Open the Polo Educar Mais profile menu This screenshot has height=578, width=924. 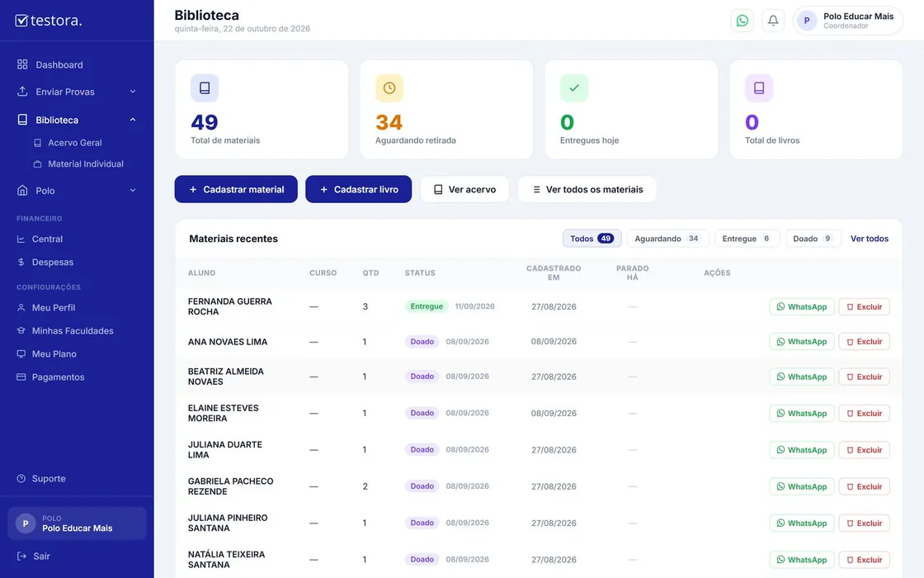tap(847, 21)
